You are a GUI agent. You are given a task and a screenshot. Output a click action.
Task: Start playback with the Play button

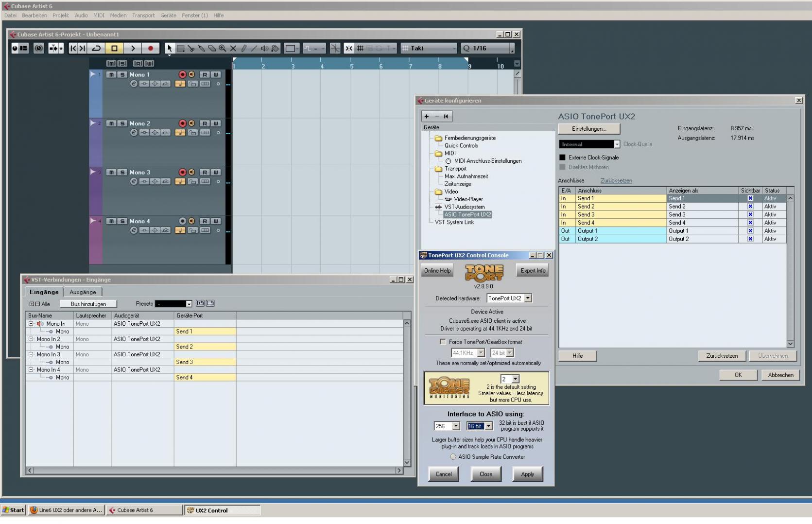click(x=132, y=48)
